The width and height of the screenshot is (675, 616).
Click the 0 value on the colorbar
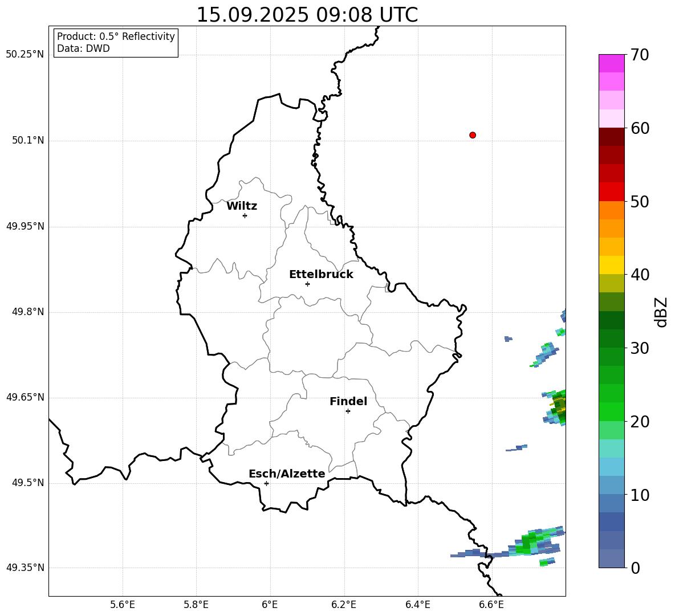[635, 568]
